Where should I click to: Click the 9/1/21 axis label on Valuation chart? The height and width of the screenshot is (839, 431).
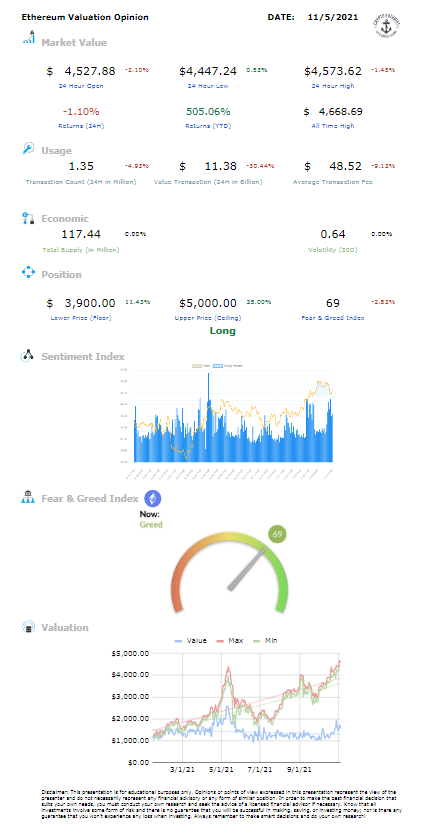click(x=300, y=770)
